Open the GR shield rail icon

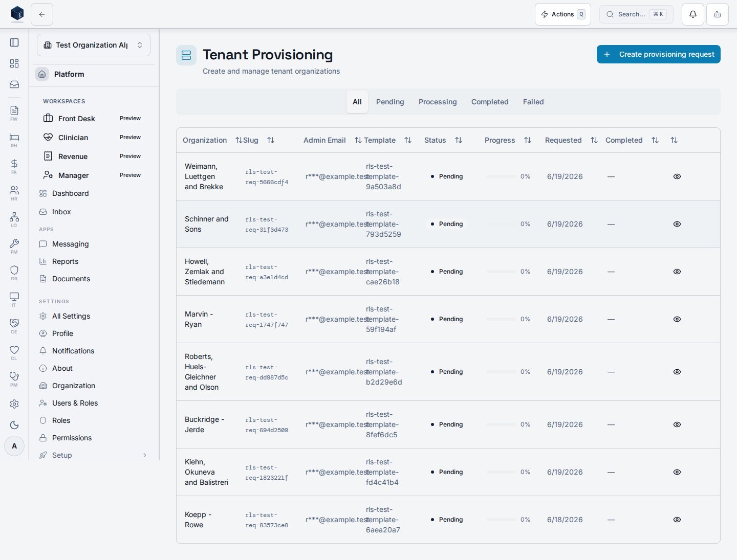point(14,273)
